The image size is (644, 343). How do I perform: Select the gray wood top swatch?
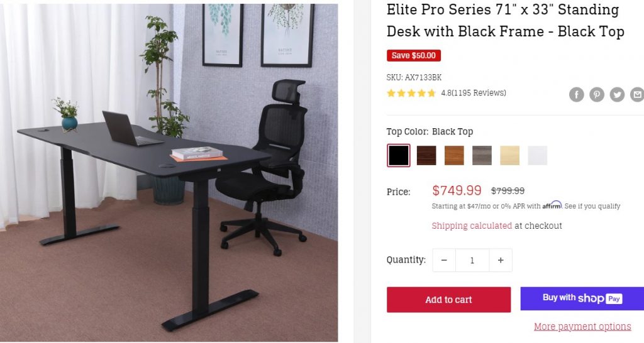pyautogui.click(x=482, y=156)
